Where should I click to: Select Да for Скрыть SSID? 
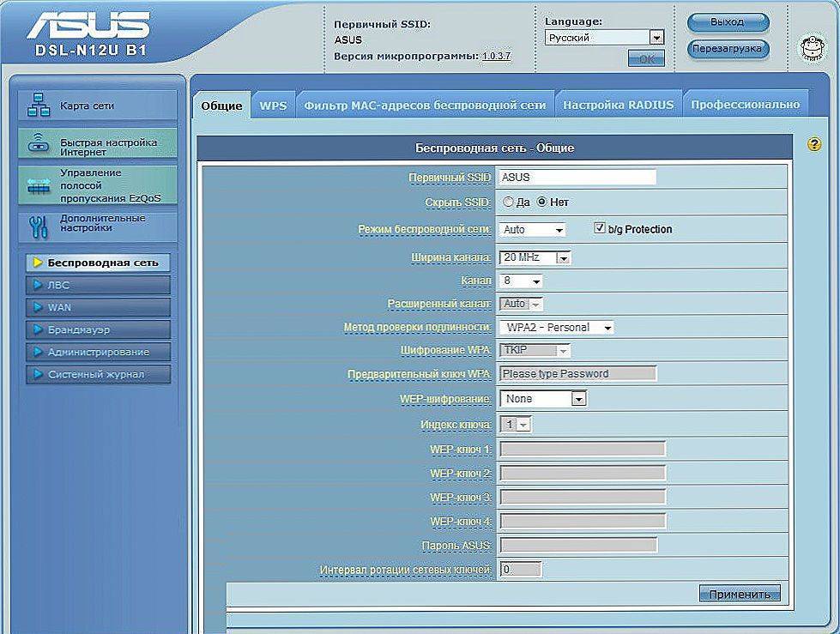508,202
